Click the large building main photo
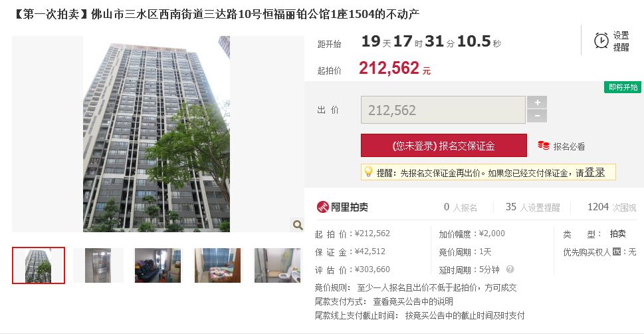The height and width of the screenshot is (334, 644). tap(156, 134)
